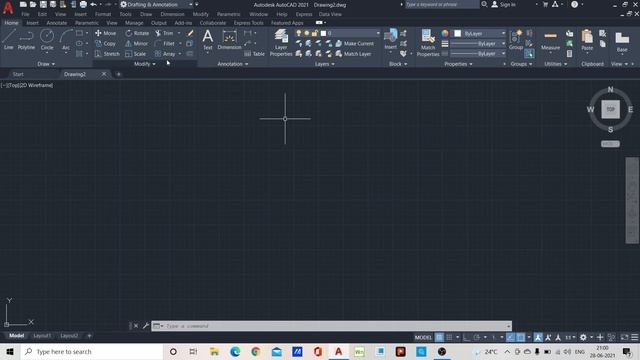Click the Base view tool
This screenshot has height=360, width=640.
tap(622, 41)
